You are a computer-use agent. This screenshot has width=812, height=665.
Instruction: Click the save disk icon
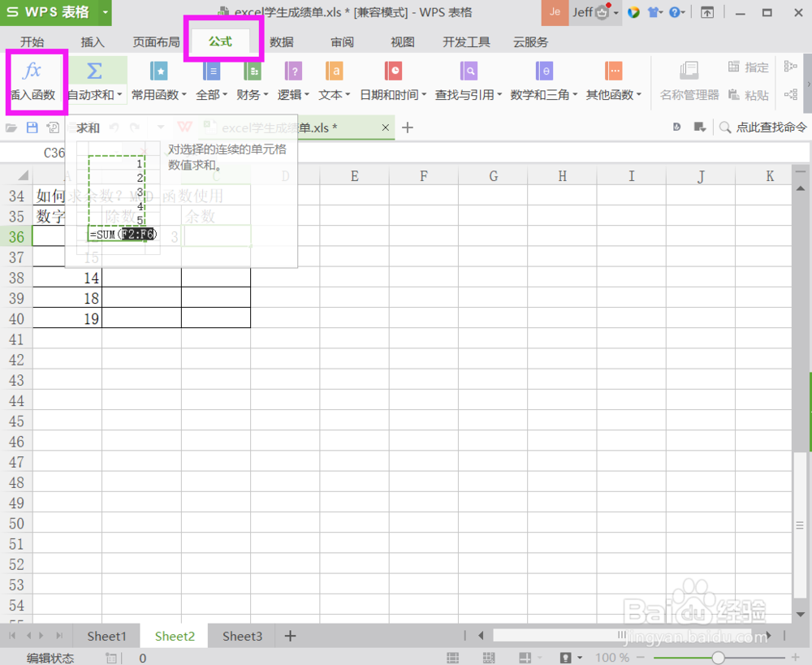pos(32,127)
